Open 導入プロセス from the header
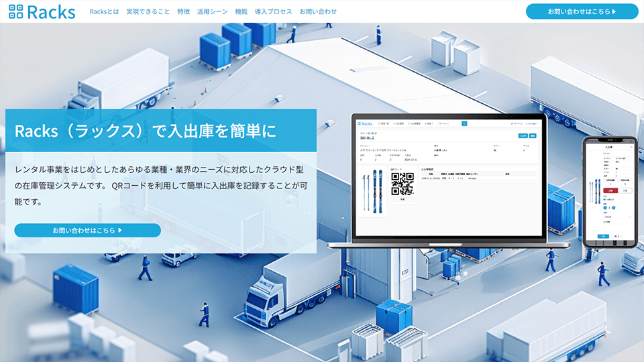644x362 pixels. pos(273,12)
